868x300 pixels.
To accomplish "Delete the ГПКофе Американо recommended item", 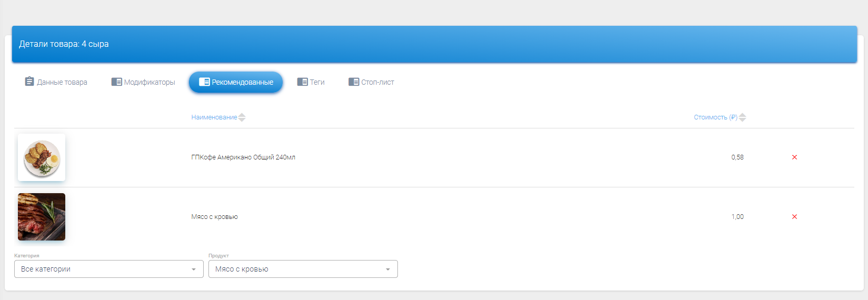I will point(794,157).
